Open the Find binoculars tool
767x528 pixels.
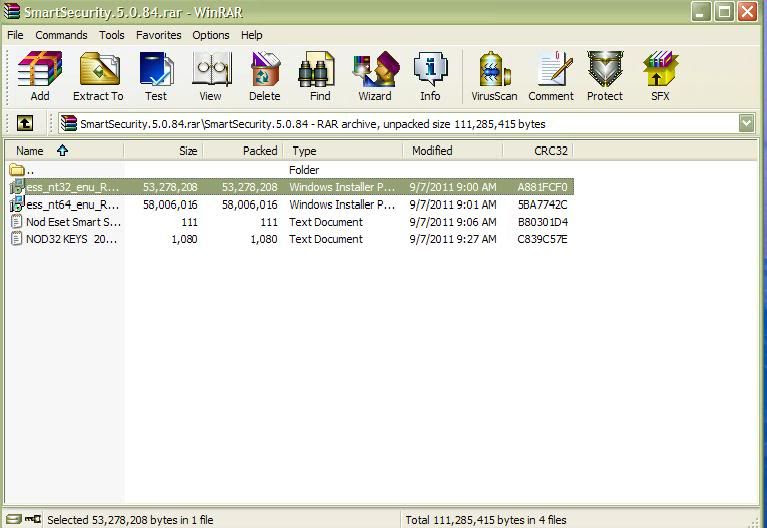pyautogui.click(x=316, y=69)
